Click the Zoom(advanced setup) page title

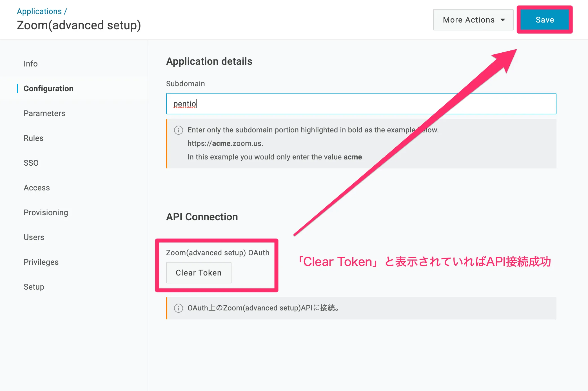(79, 25)
